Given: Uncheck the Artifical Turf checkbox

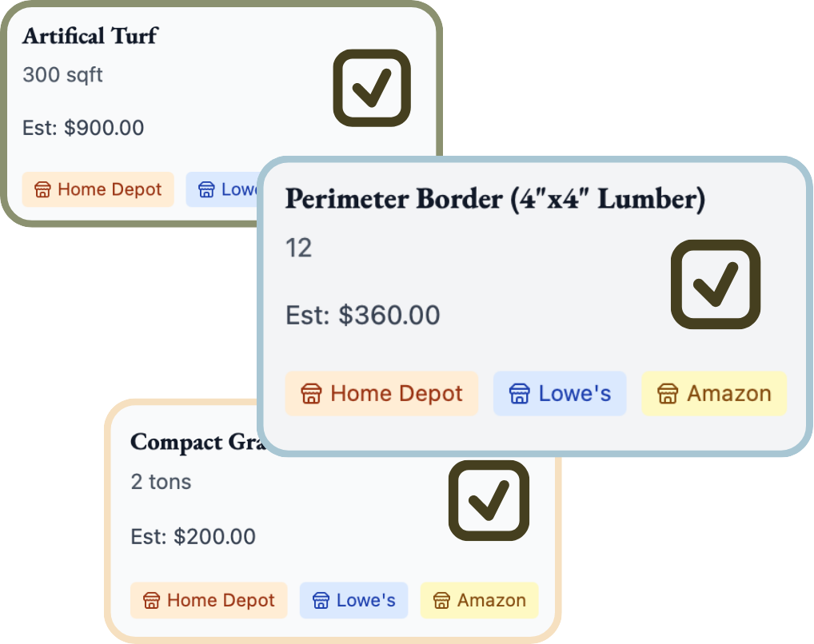Looking at the screenshot, I should click(372, 88).
